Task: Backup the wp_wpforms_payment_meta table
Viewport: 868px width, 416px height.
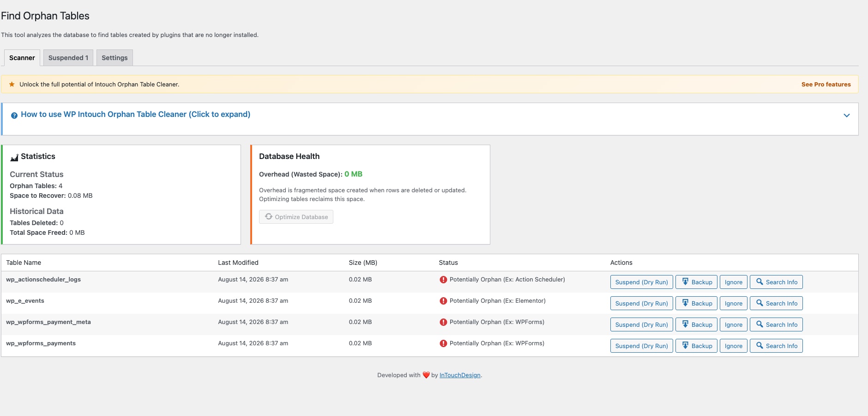Action: tap(696, 324)
